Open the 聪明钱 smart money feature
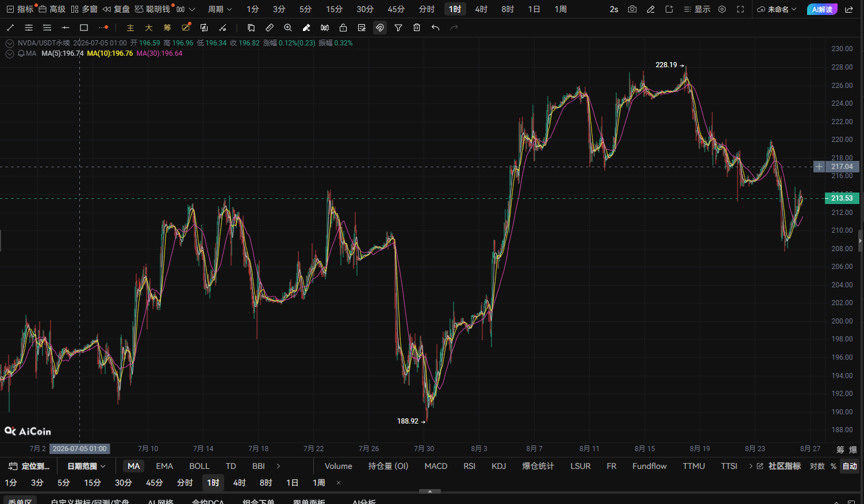Viewport: 864px width, 504px height. coord(152,9)
